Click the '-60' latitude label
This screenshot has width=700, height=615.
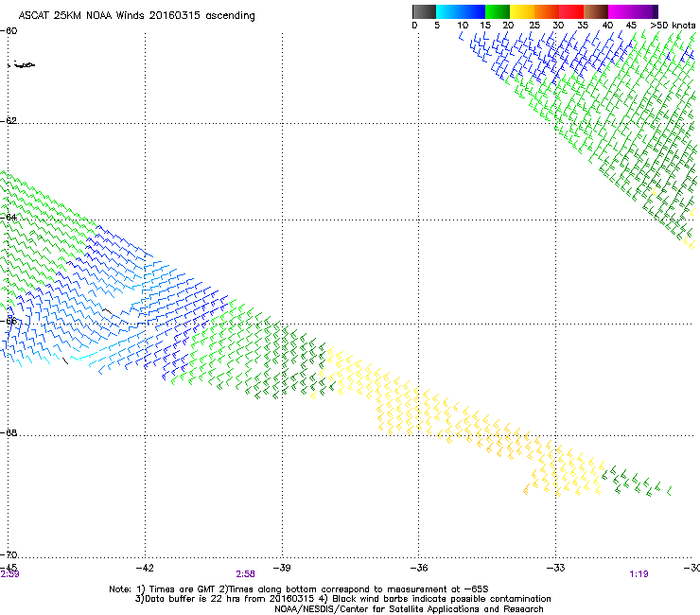pyautogui.click(x=9, y=31)
